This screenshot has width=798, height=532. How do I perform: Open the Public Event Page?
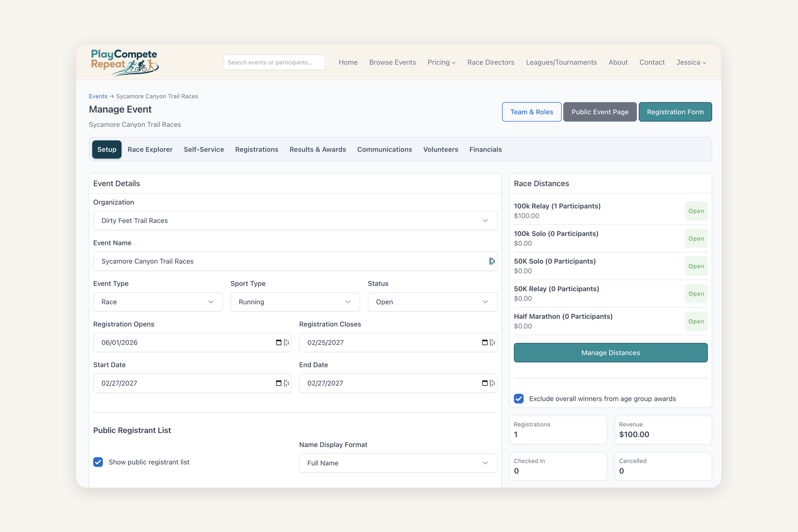tap(600, 112)
